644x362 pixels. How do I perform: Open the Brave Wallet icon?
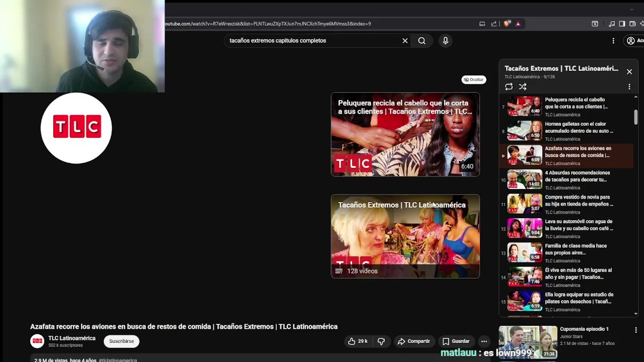click(x=632, y=24)
